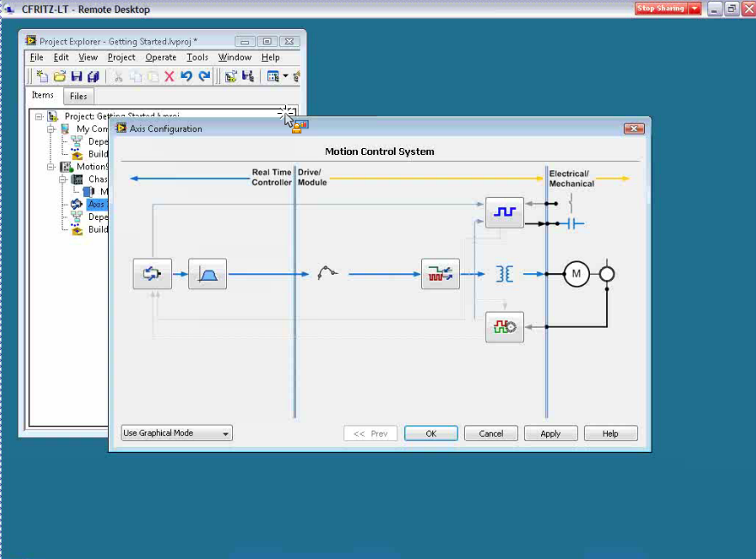
Task: Open the Encoder feedback block icon
Action: pos(504,327)
